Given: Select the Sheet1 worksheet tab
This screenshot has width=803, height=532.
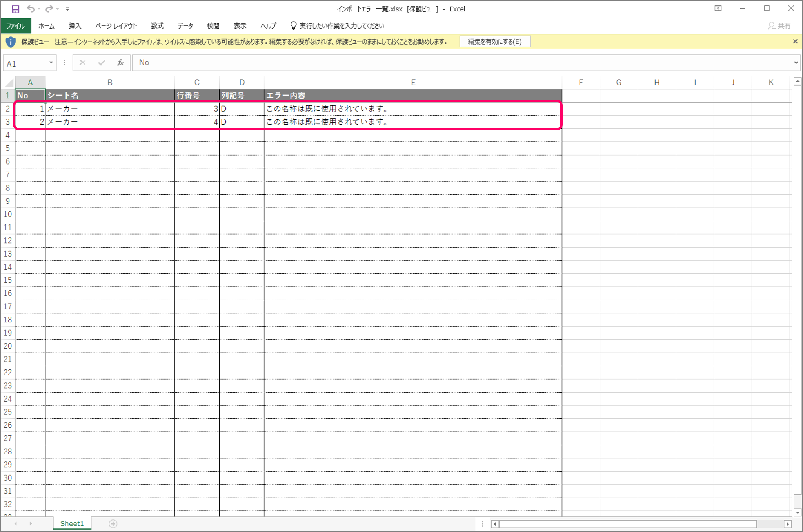Looking at the screenshot, I should (x=72, y=523).
